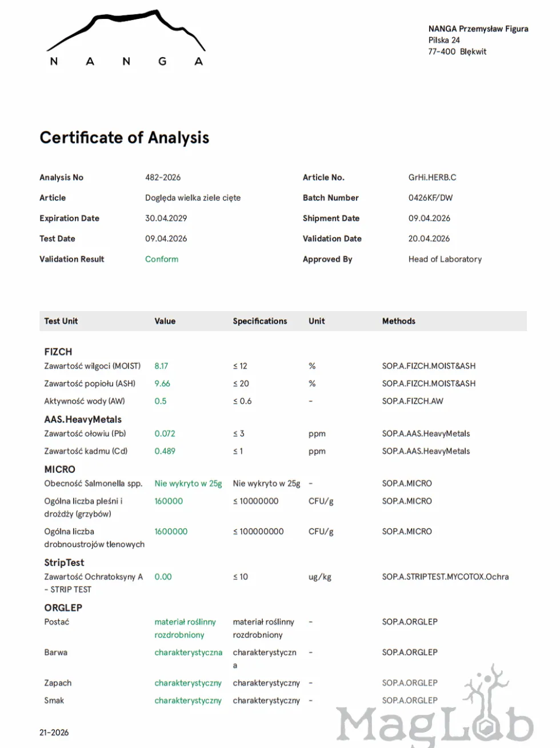Click the Batch Number "0426KF/DW"
Image resolution: width=560 pixels, height=748 pixels.
coord(430,198)
